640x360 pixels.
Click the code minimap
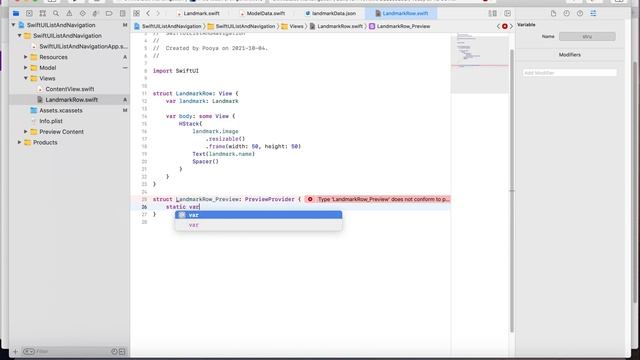tap(480, 63)
